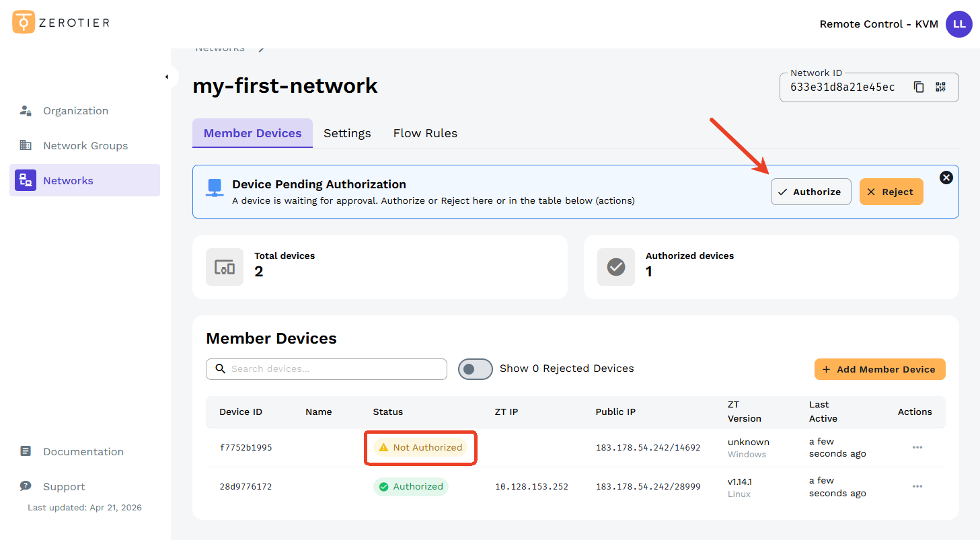Viewport: 980px width, 540px height.
Task: Select the Organization sidebar icon
Action: point(25,110)
